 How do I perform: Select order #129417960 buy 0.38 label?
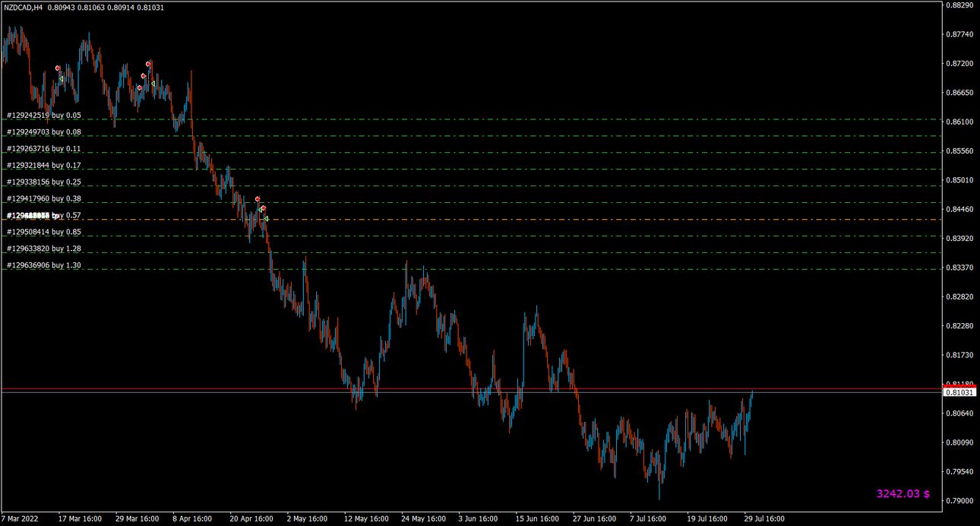coord(44,199)
